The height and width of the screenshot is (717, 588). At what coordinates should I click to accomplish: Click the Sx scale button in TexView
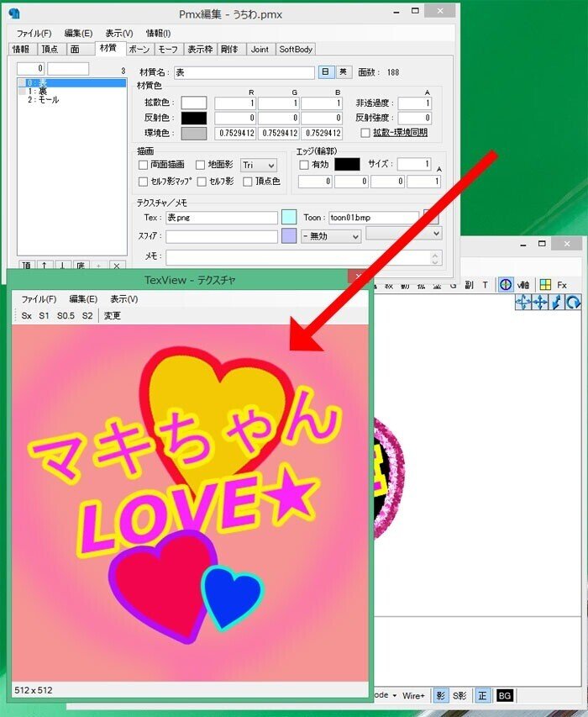pyautogui.click(x=27, y=315)
